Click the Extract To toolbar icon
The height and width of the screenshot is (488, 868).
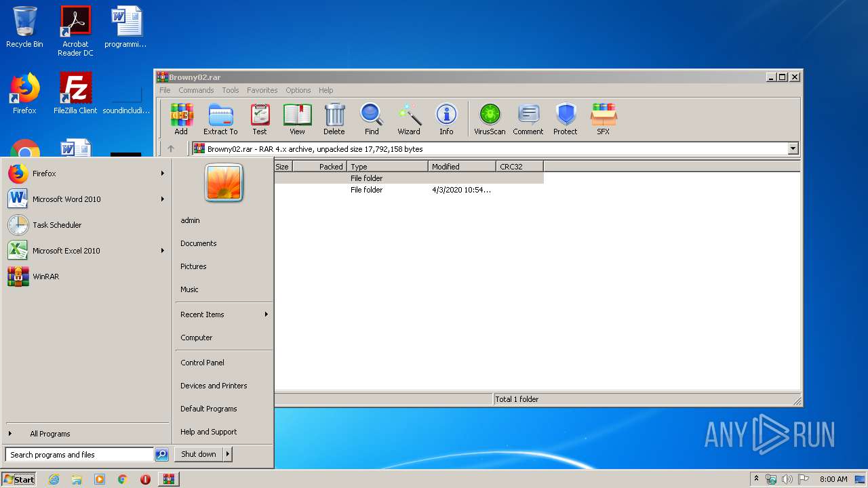point(220,119)
